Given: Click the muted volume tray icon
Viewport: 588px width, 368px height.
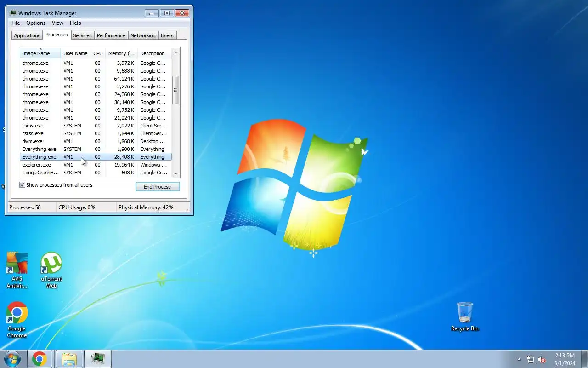Looking at the screenshot, I should point(542,359).
